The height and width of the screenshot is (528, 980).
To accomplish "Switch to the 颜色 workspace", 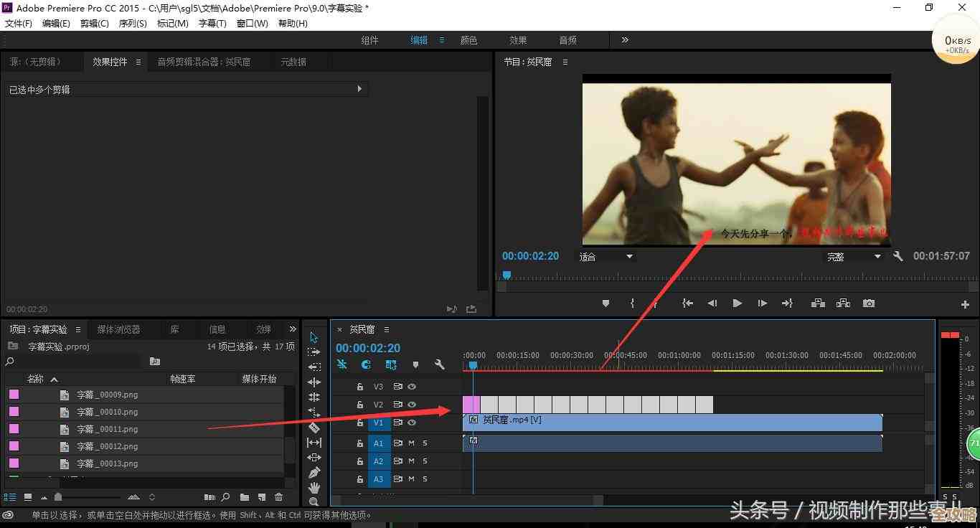I will (468, 40).
